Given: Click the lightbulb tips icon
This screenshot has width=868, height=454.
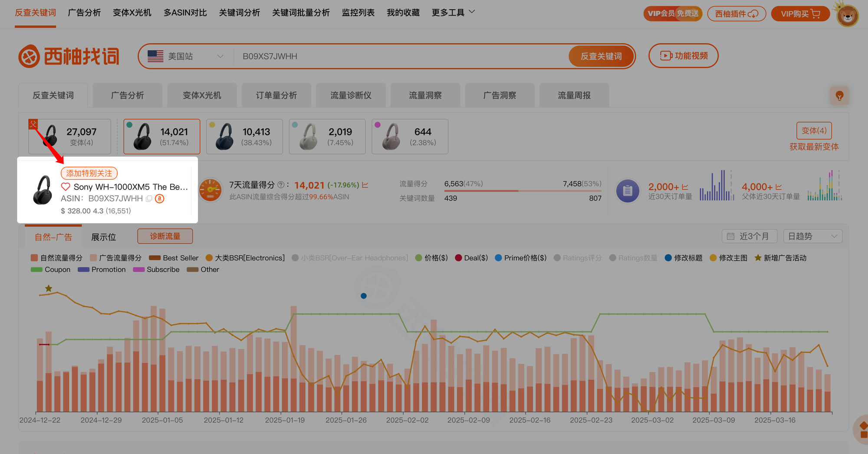Looking at the screenshot, I should 839,96.
